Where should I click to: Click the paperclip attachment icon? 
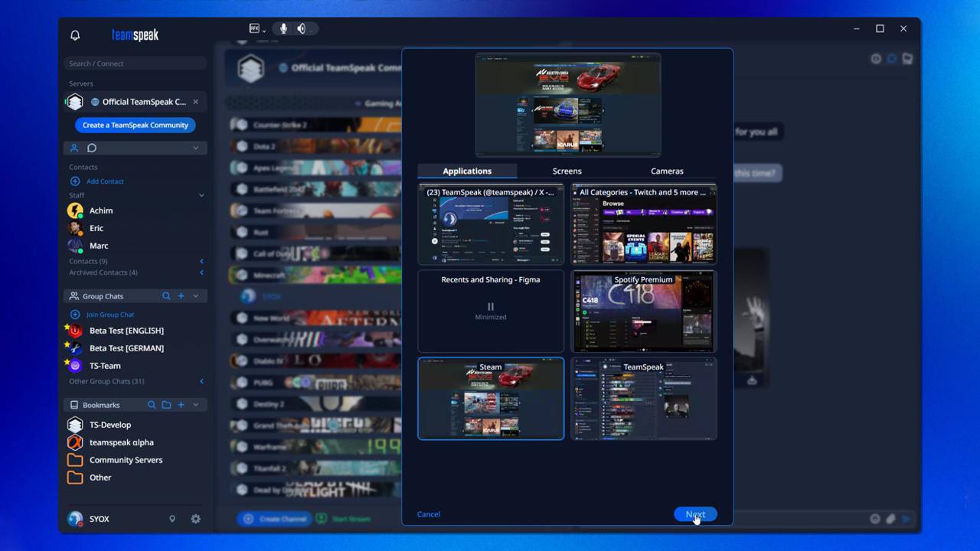click(x=890, y=519)
